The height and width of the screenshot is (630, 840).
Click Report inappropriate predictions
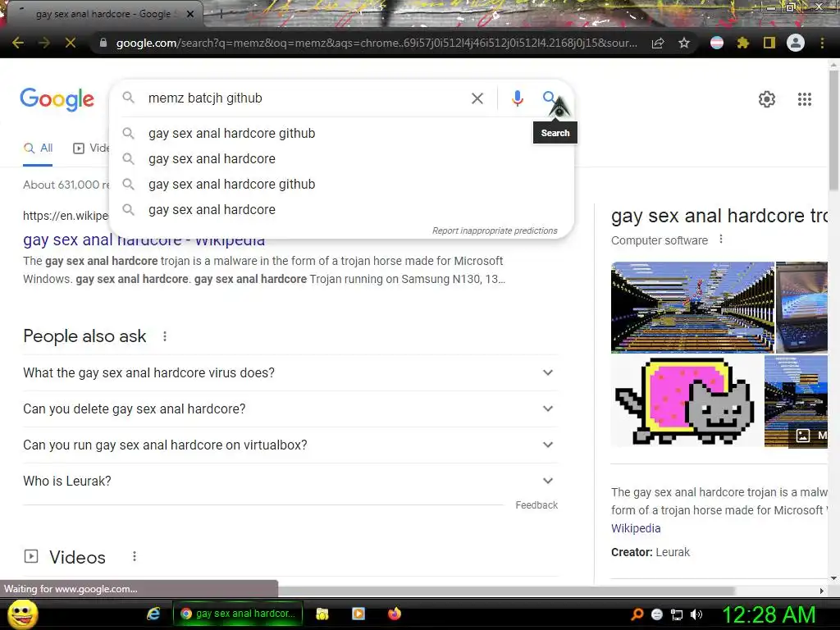(495, 231)
